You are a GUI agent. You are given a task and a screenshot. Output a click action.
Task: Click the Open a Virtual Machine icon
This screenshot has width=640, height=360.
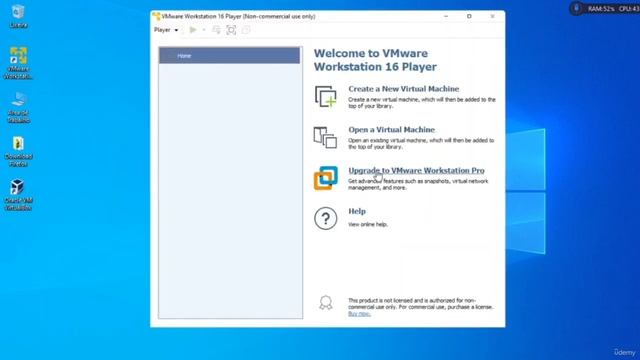(325, 137)
